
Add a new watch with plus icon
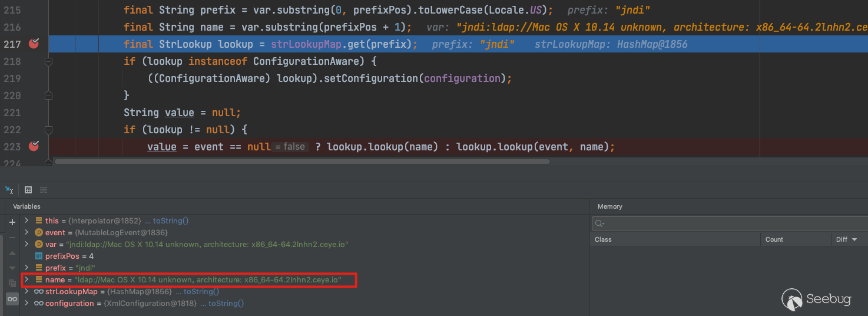click(x=12, y=222)
